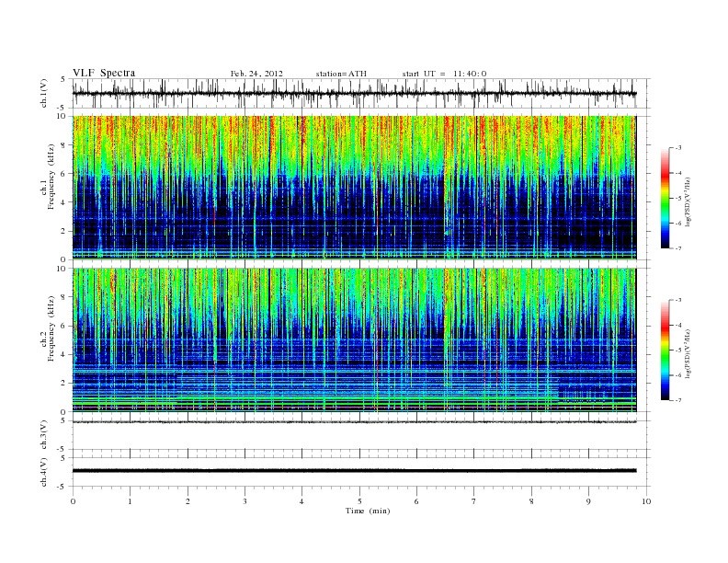Click time-axis tick label "0"
Screen dimensions: 728x563
pos(73,501)
